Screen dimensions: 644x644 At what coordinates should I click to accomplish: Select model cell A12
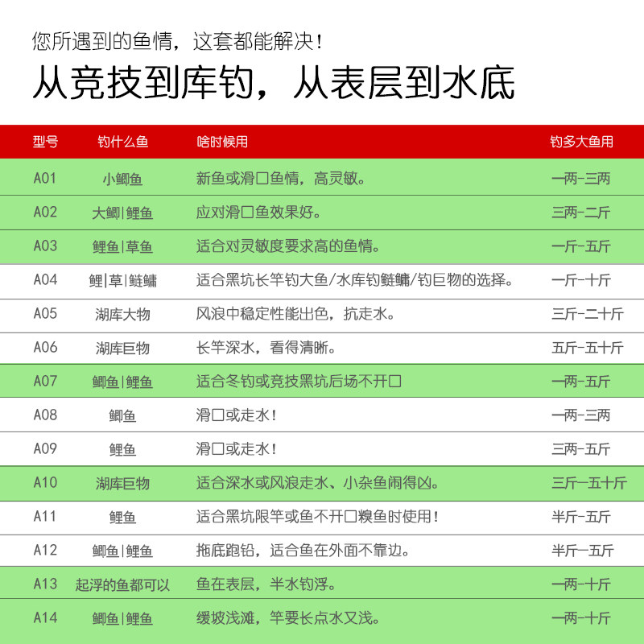click(x=45, y=550)
